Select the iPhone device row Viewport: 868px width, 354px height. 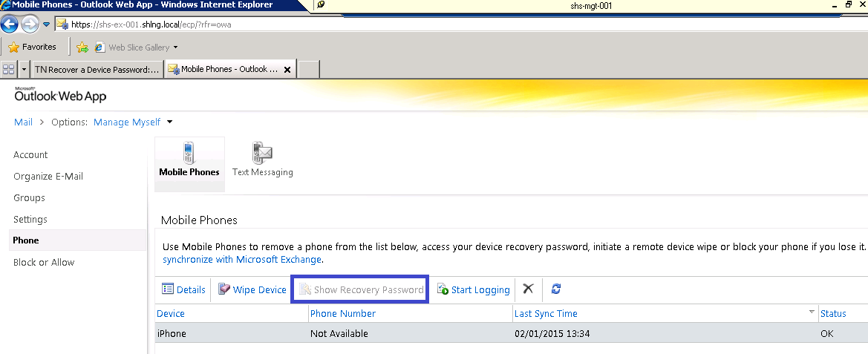tap(512, 333)
